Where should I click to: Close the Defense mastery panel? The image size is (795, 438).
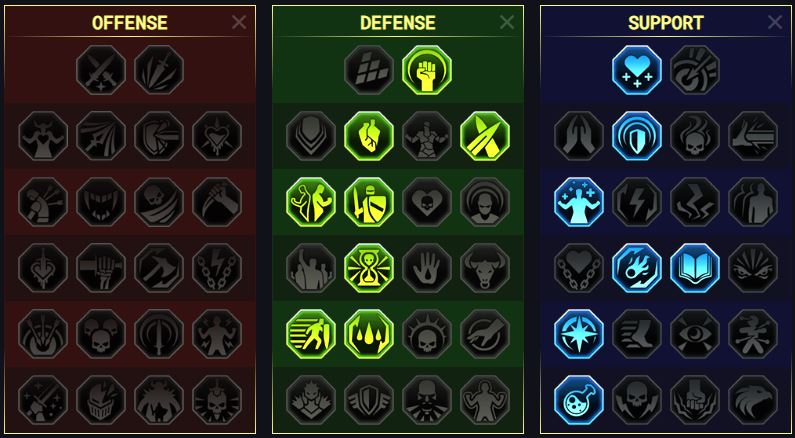point(507,22)
